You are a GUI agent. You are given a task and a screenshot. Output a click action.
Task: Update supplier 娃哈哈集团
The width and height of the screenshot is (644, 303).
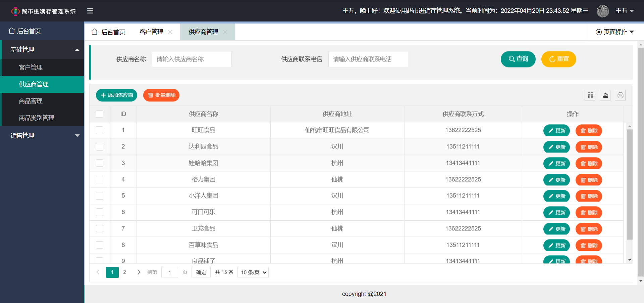pos(556,164)
